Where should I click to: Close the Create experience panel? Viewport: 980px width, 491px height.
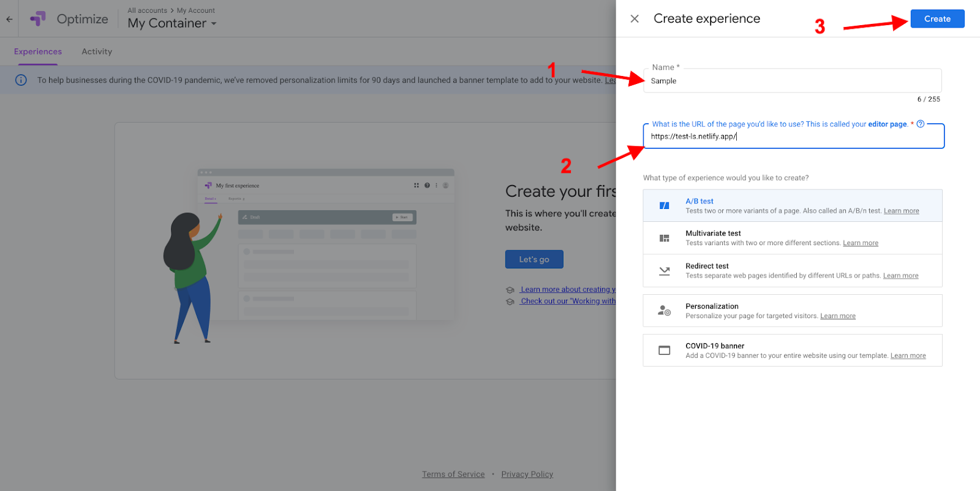click(635, 19)
